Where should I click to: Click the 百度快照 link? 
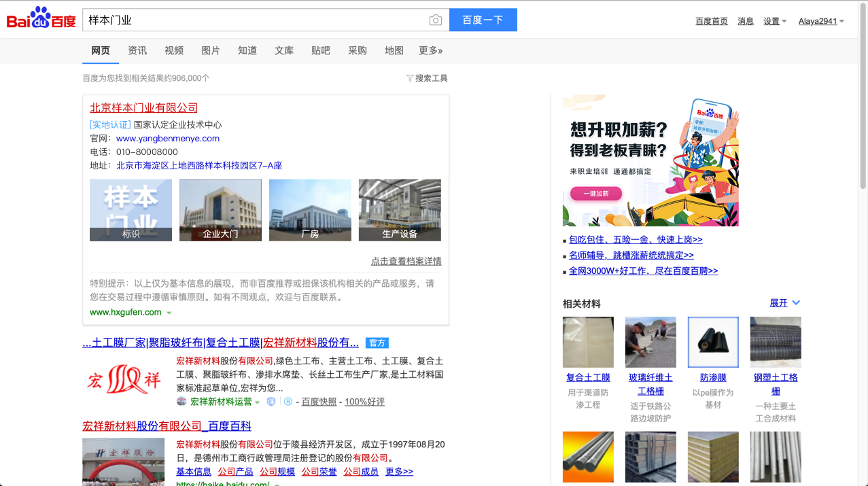coord(319,402)
